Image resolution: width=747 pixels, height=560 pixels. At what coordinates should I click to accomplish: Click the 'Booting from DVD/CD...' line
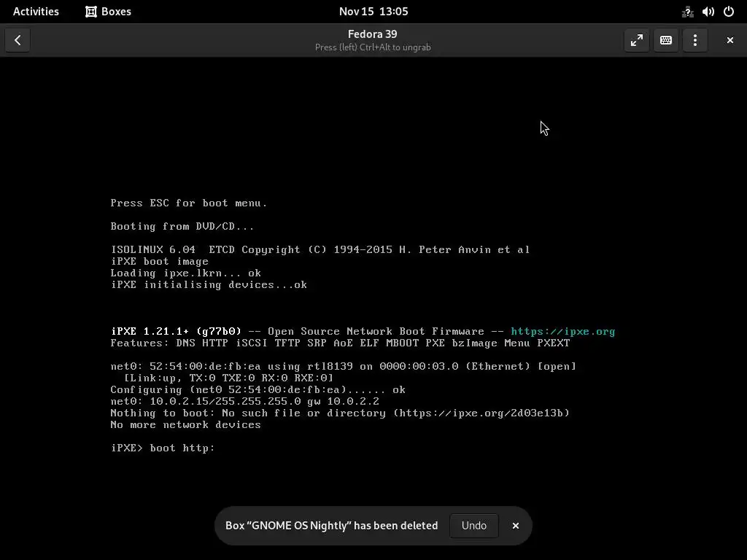[x=182, y=226]
